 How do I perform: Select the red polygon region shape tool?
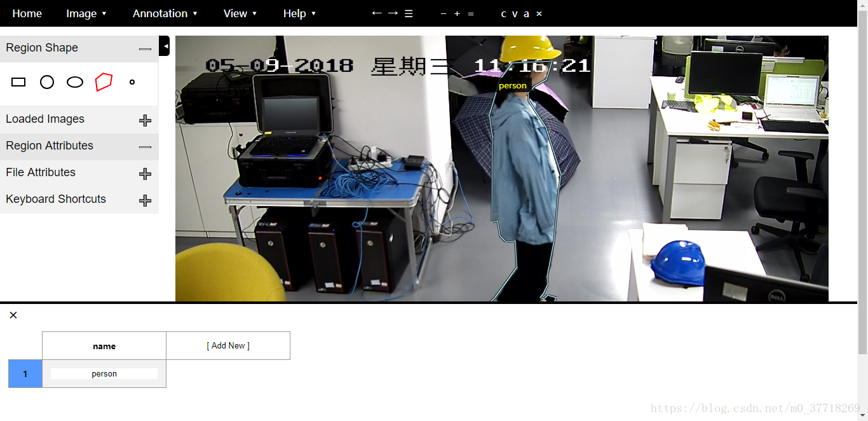tap(104, 82)
